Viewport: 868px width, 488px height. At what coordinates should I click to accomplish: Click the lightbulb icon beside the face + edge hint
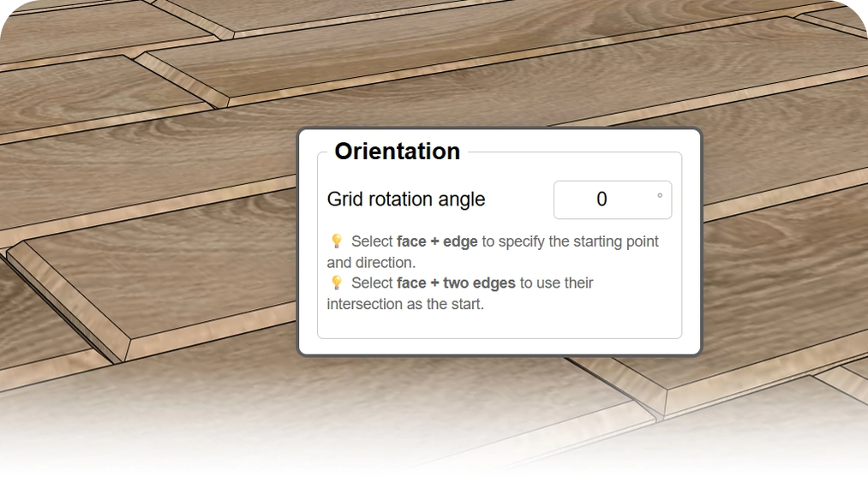pos(337,241)
